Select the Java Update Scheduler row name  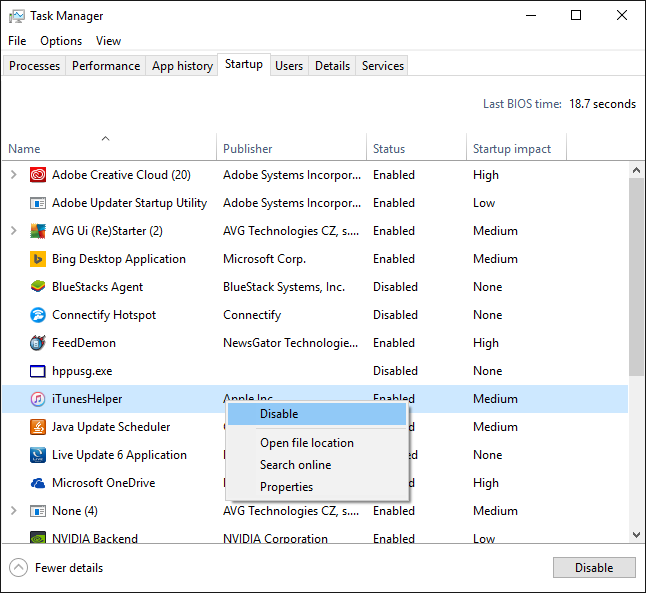[x=111, y=427]
